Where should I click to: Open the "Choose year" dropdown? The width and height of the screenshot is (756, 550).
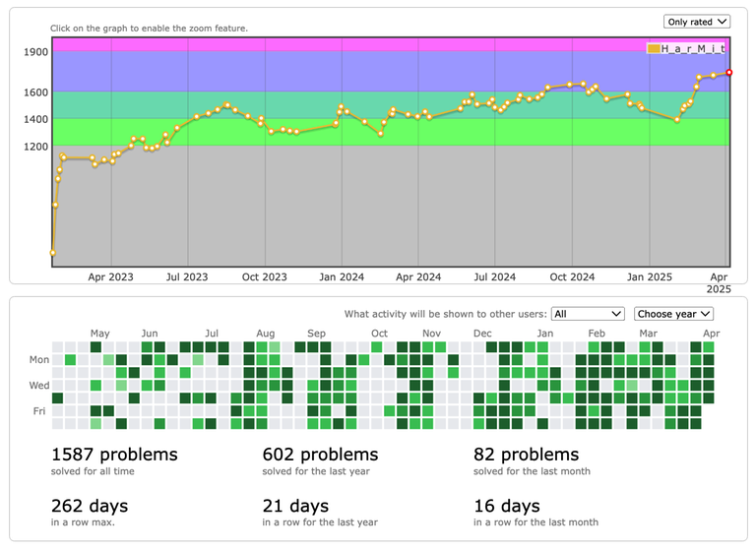coord(673,314)
